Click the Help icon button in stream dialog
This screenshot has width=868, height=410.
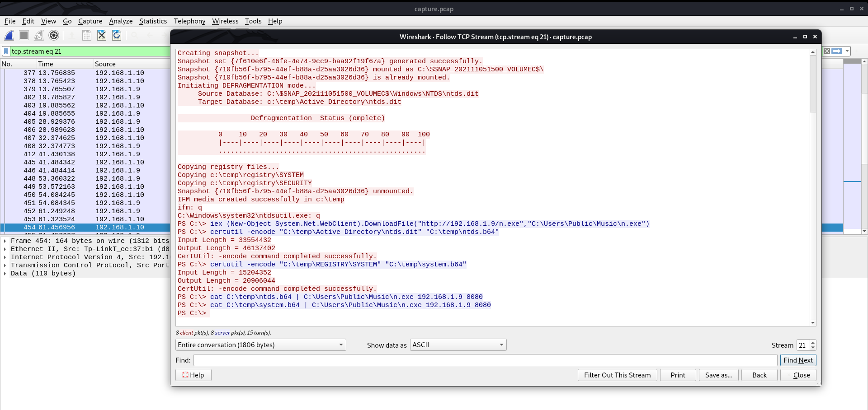(x=193, y=375)
